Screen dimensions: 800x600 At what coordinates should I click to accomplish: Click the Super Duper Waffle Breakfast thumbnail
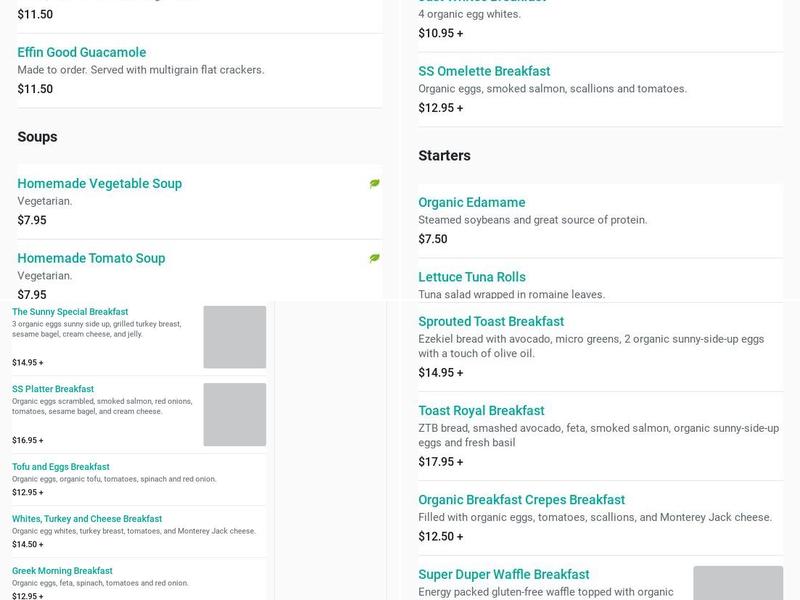(x=737, y=582)
